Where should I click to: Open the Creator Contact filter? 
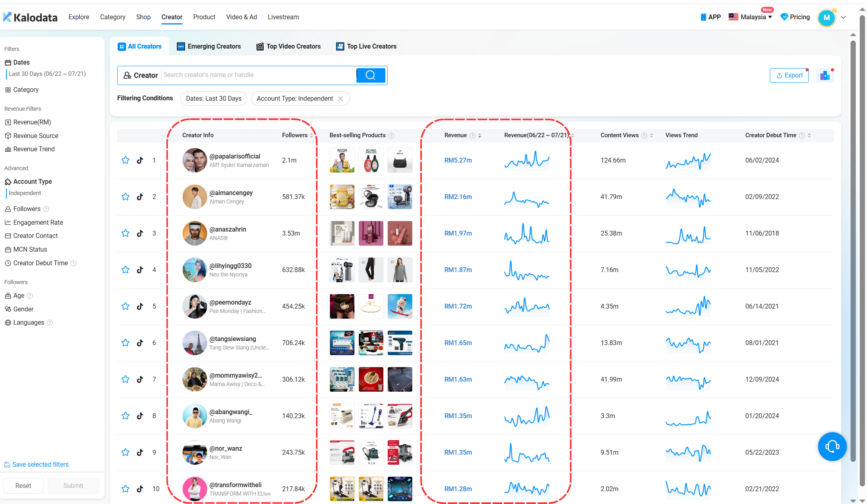click(31, 236)
